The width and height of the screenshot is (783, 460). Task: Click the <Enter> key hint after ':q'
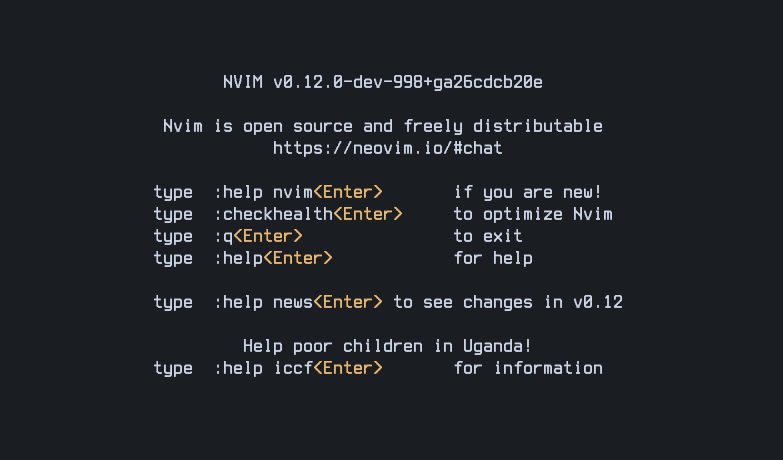pos(268,236)
